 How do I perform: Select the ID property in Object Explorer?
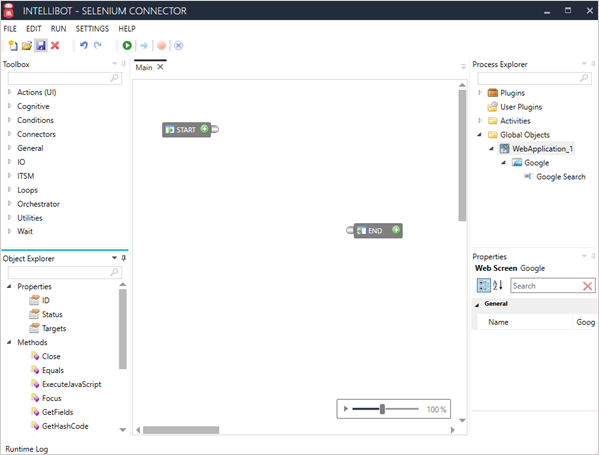click(39, 300)
